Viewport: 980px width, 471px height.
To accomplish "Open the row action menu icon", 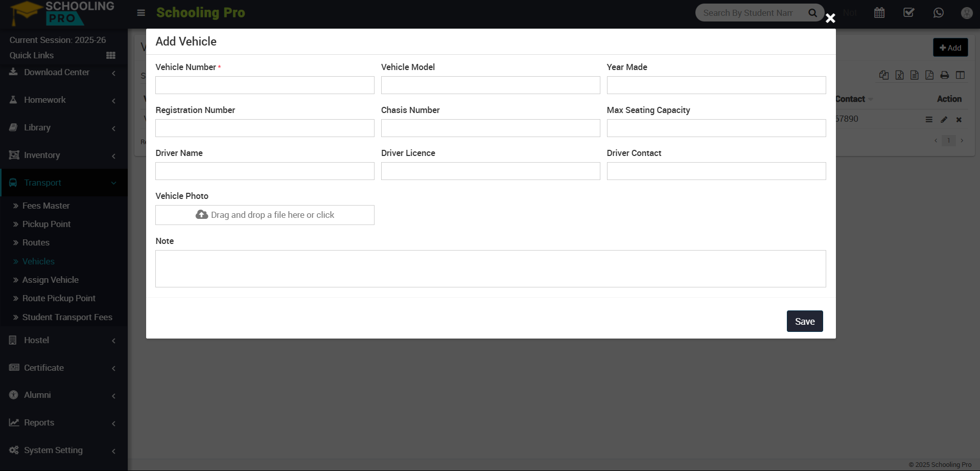I will click(x=929, y=120).
